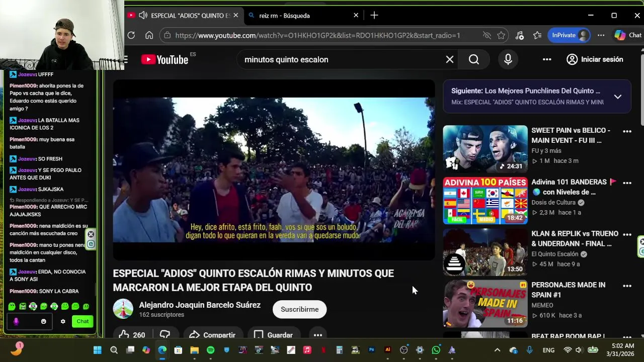The height and width of the screenshot is (362, 644).
Task: Open browser Settings and more menu
Action: click(601, 35)
